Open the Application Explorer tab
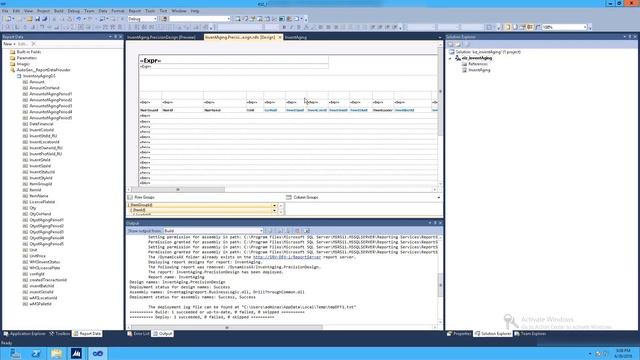This screenshot has width=640, height=360. [x=24, y=334]
